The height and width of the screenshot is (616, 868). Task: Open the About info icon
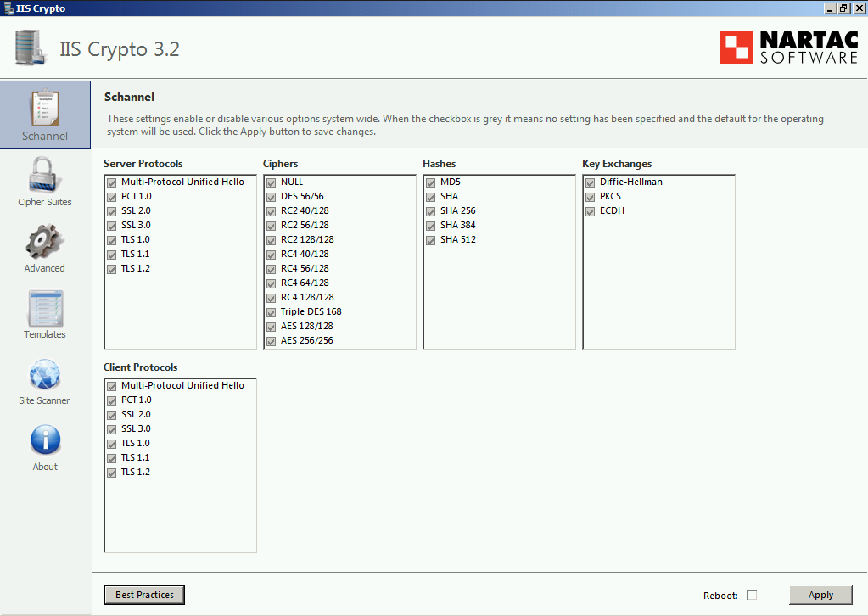(45, 440)
